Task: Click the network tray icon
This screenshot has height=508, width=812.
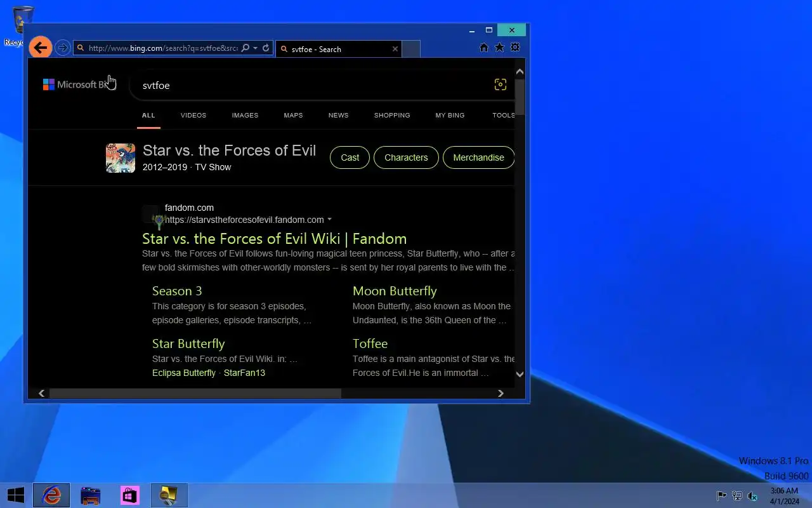Action: click(737, 496)
